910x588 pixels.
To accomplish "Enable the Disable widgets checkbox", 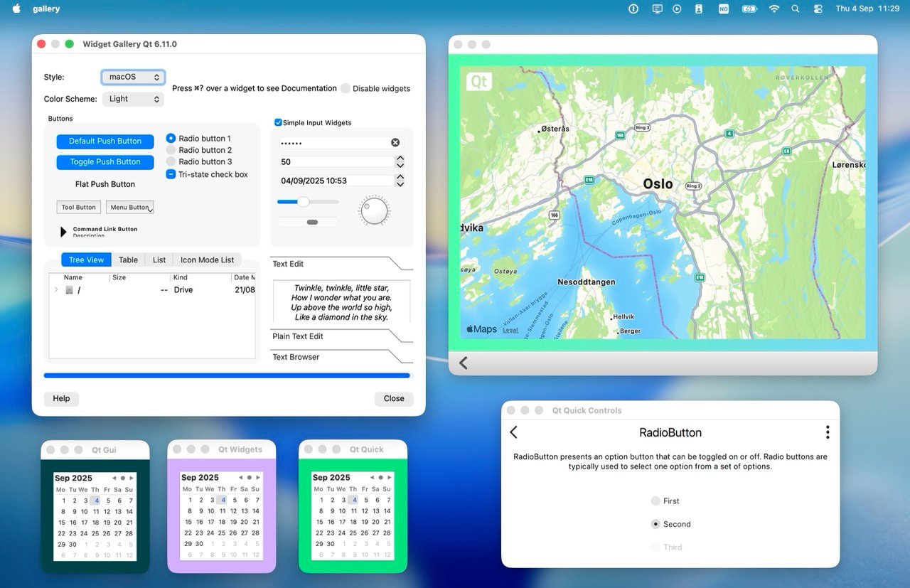I will coord(346,88).
